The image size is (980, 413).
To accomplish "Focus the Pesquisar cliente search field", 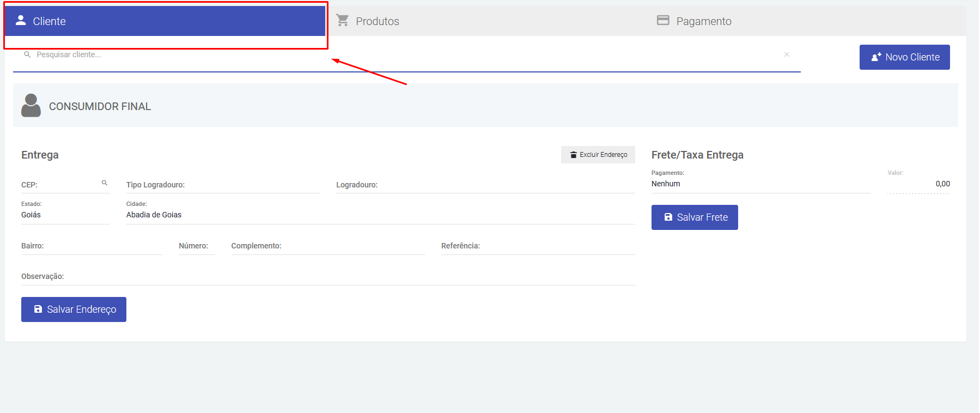I will point(403,54).
